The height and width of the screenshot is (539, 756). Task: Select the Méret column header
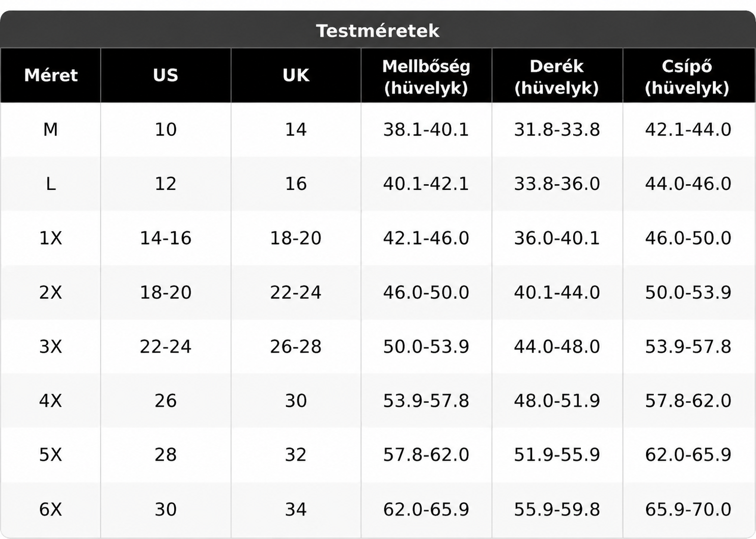[51, 75]
